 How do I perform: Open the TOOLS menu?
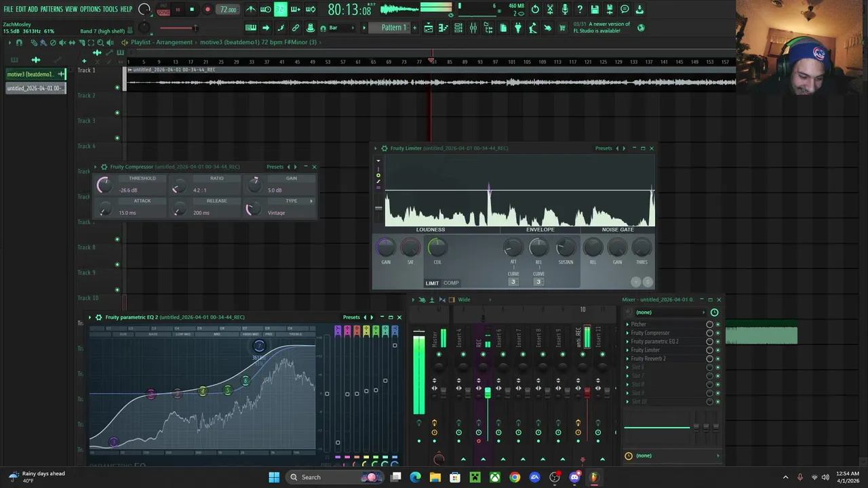[110, 9]
